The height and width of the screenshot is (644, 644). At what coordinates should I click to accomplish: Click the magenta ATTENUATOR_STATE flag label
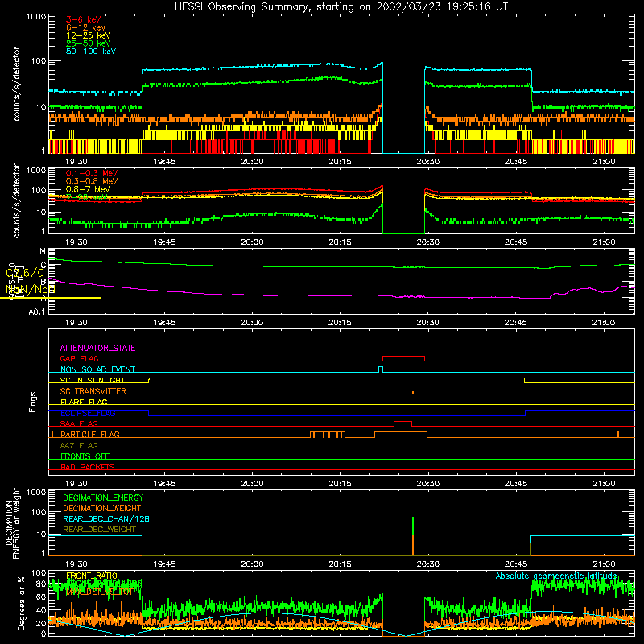(x=97, y=349)
